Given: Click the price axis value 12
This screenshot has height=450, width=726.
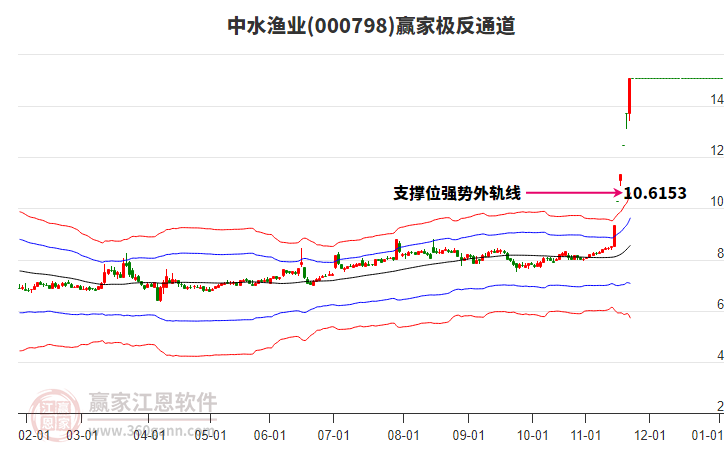Looking at the screenshot, I should [x=717, y=150].
